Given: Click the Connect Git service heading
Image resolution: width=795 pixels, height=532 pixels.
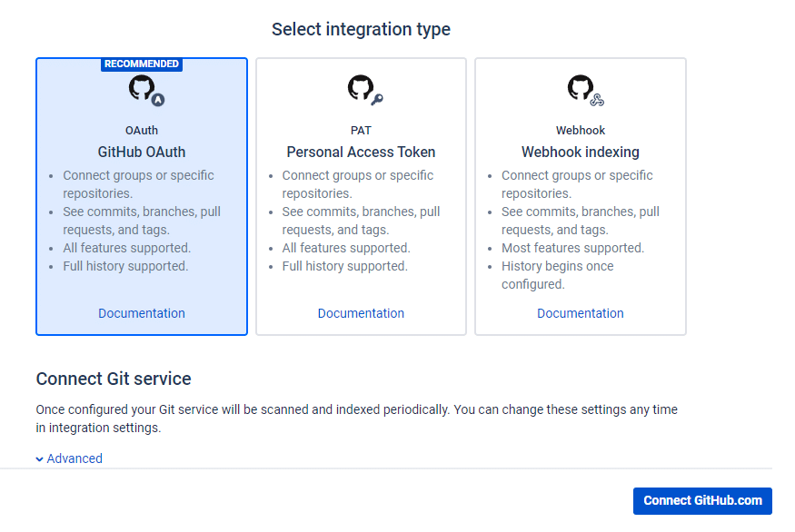Looking at the screenshot, I should (114, 379).
